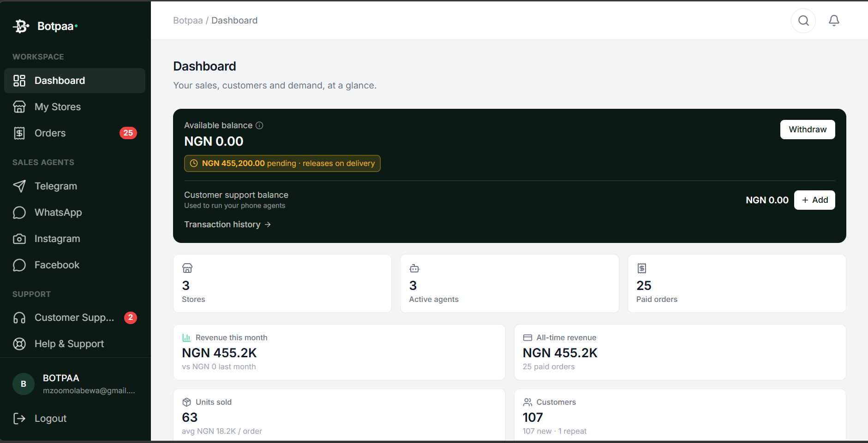
Task: Click the Customer Support headset icon
Action: click(19, 318)
